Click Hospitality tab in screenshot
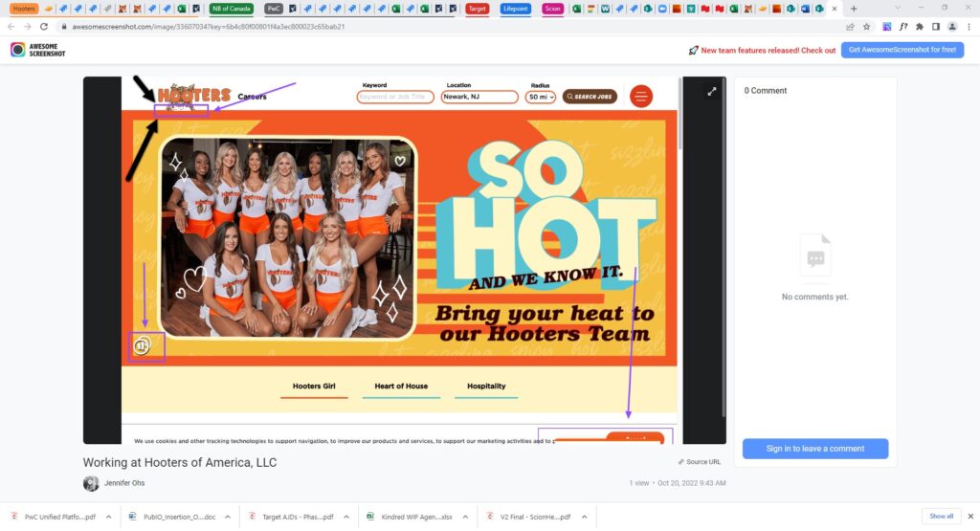Viewport: 980px width, 531px height. pyautogui.click(x=486, y=387)
